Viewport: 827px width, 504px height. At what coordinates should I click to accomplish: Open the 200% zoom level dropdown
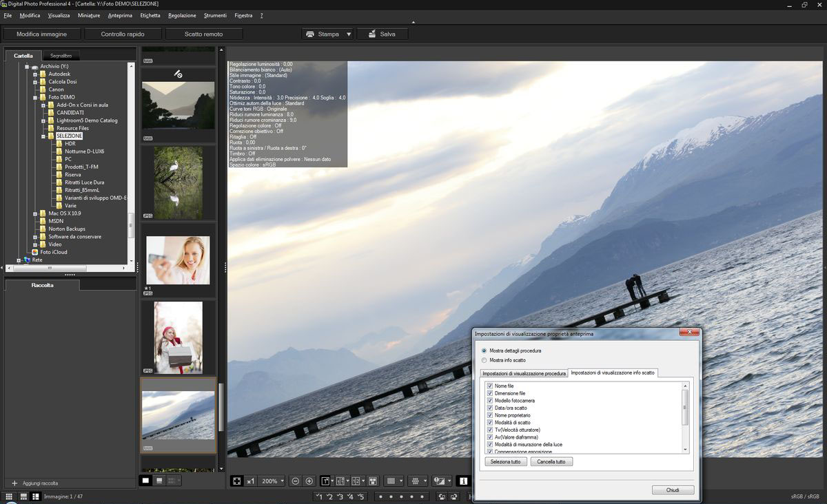(273, 481)
